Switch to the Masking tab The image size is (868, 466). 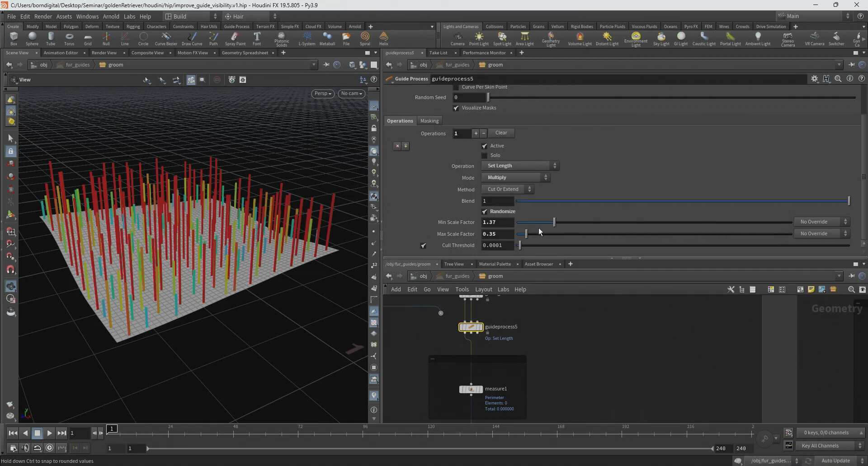coord(429,121)
